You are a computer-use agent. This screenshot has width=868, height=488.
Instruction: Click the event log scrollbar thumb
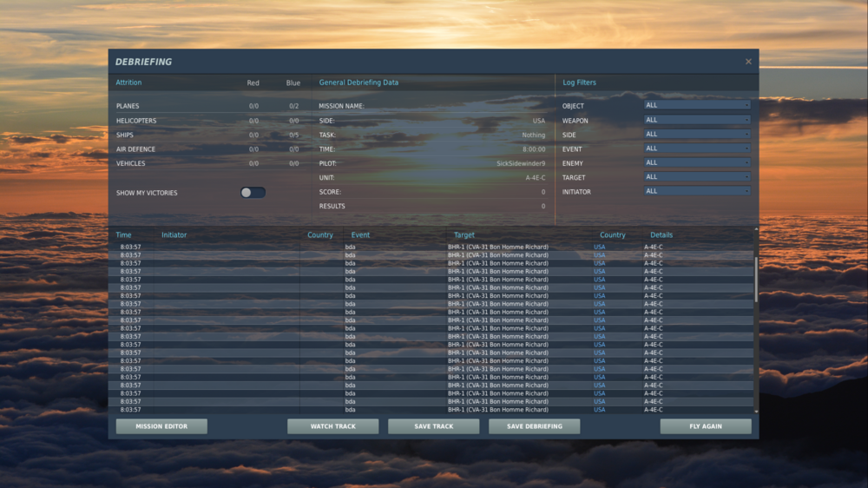click(756, 280)
